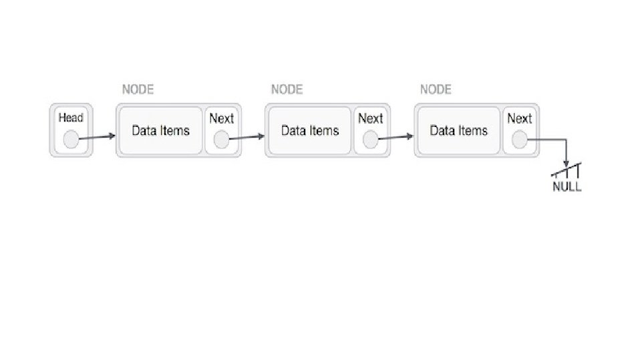
Task: Click the NULL text label
Action: (567, 187)
